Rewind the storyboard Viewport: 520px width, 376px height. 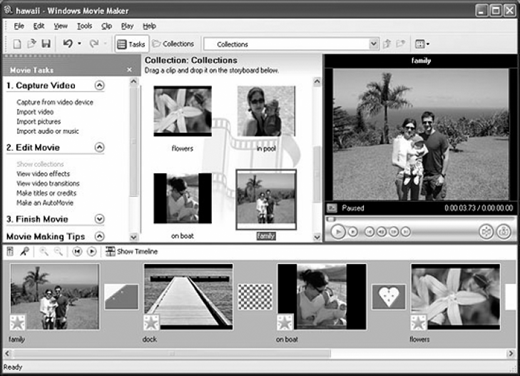click(77, 251)
